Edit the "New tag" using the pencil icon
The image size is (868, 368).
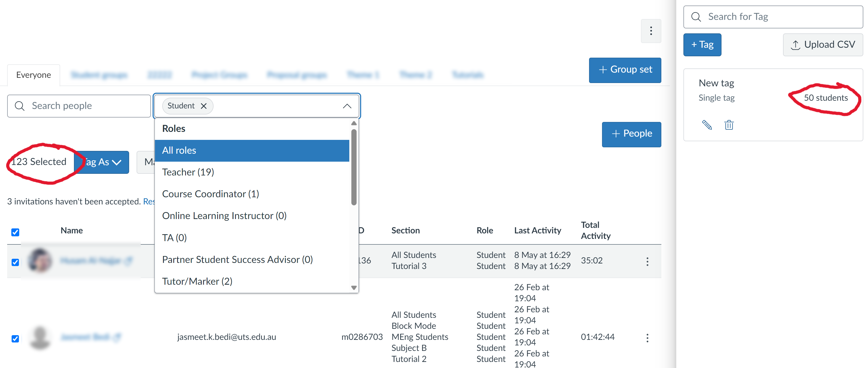coord(707,125)
